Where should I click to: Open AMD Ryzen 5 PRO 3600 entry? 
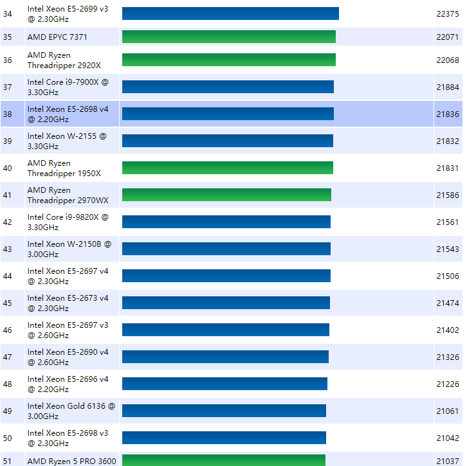(x=72, y=460)
